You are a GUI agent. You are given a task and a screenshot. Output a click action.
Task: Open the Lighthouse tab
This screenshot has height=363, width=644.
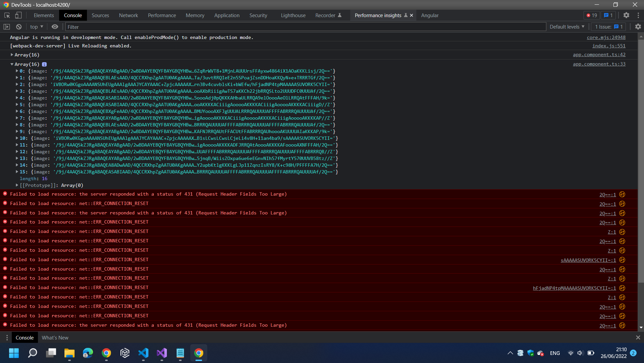tap(293, 15)
